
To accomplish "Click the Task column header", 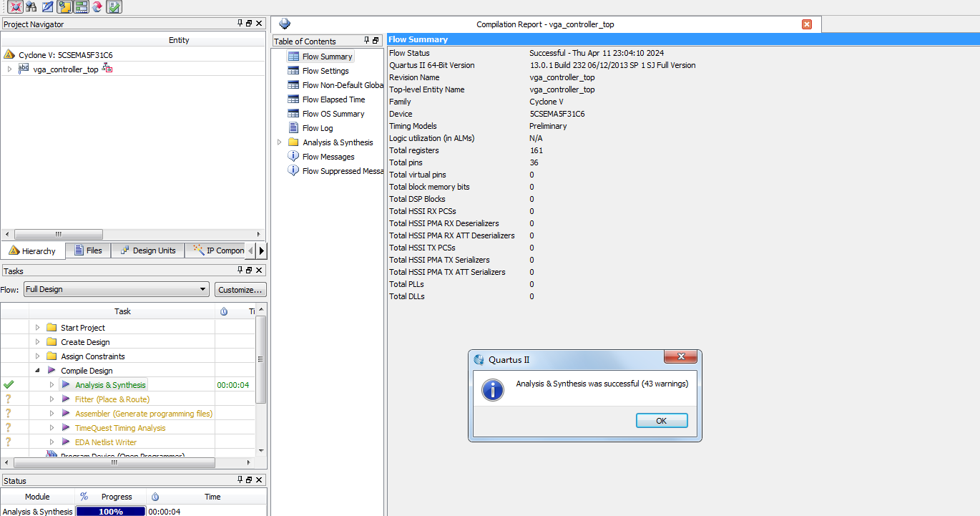I will pos(122,311).
